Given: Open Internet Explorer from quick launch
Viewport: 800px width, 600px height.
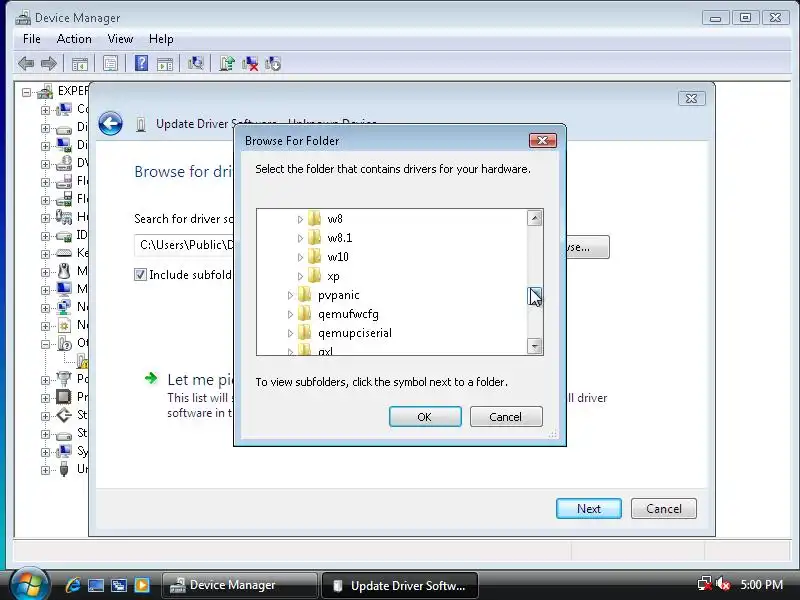Looking at the screenshot, I should pos(73,585).
